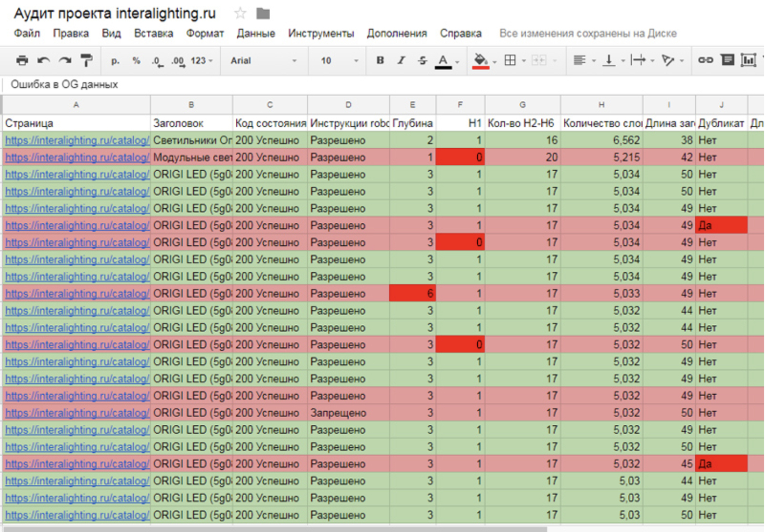The image size is (766, 532).
Task: Move document using folder icon
Action: tap(263, 13)
